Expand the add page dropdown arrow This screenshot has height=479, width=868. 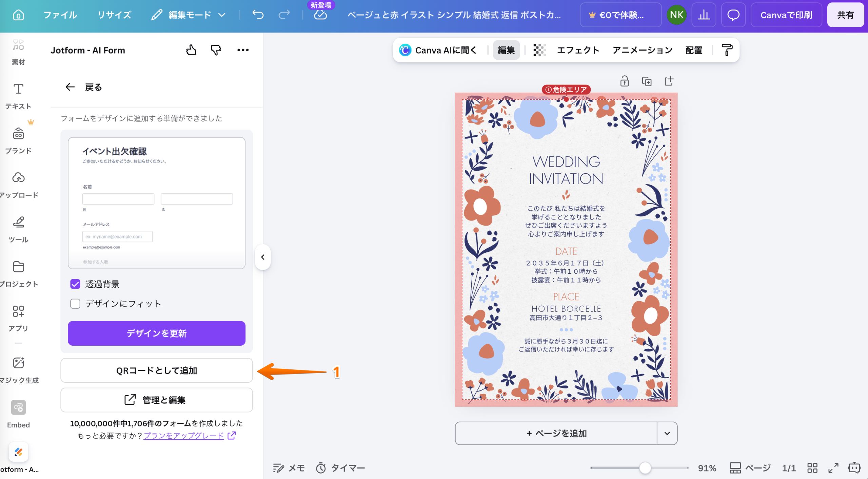click(x=667, y=434)
